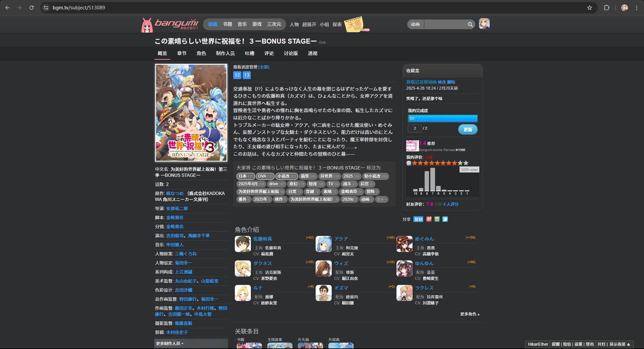Open ラクレス character avatar
This screenshot has width=644, height=349.
[x=405, y=293]
